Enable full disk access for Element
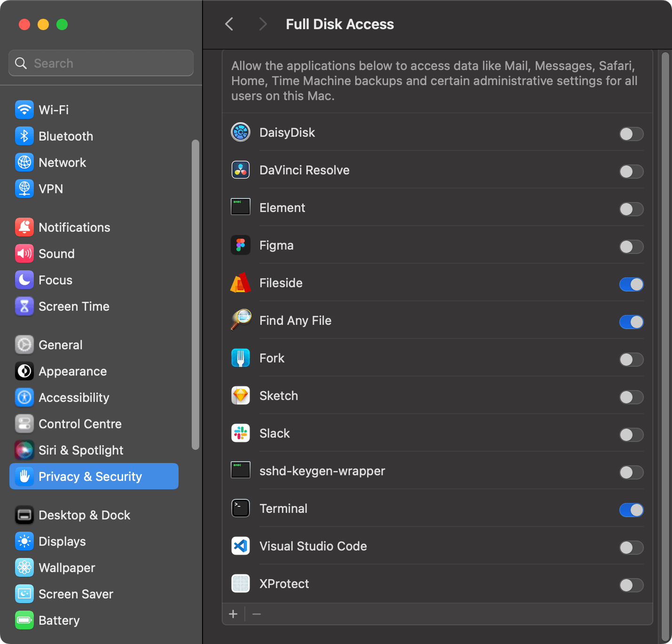 pos(631,209)
